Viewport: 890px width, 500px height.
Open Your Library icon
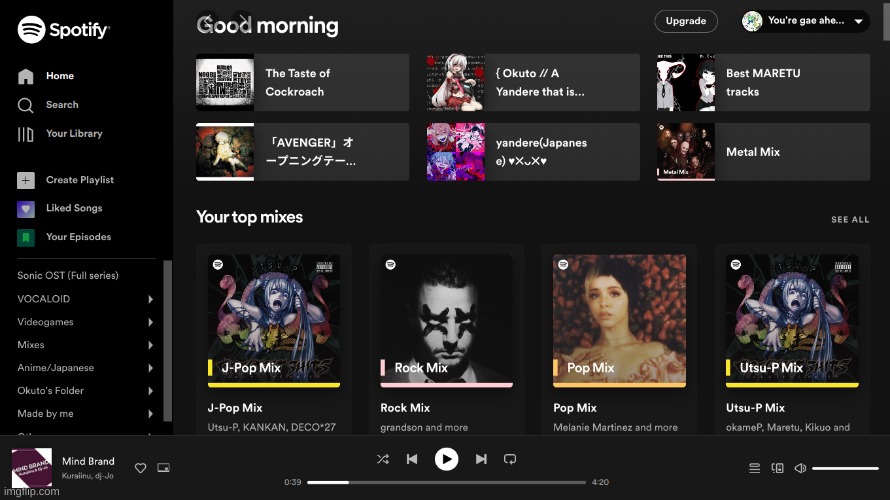point(26,134)
